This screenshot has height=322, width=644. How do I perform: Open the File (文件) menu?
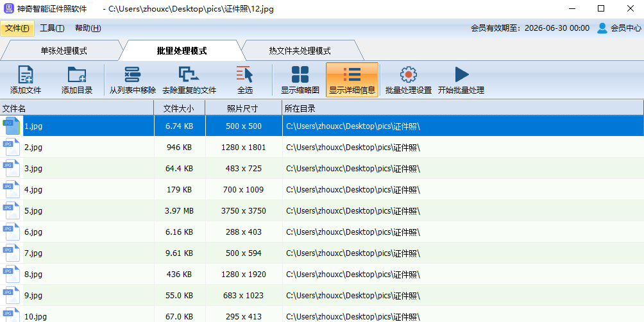coord(17,28)
